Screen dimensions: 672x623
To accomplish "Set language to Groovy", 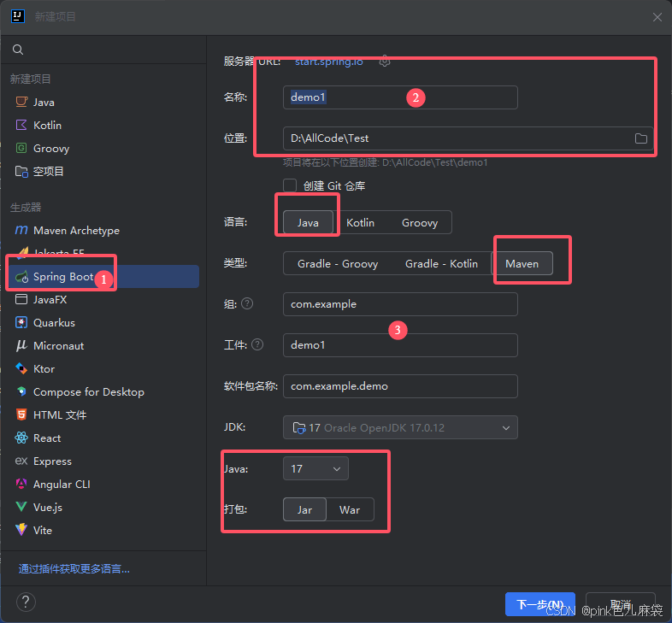I will [420, 223].
